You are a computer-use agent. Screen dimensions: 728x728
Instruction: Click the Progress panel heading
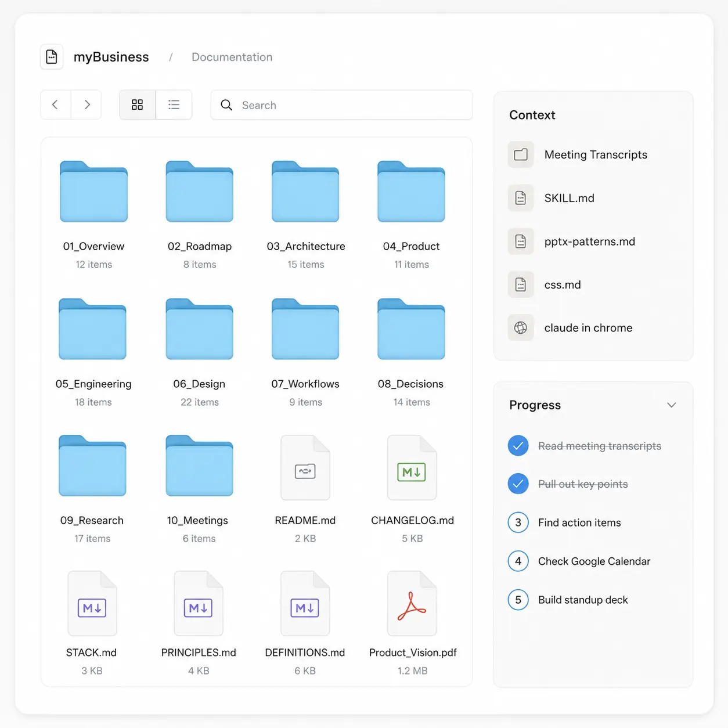tap(535, 405)
